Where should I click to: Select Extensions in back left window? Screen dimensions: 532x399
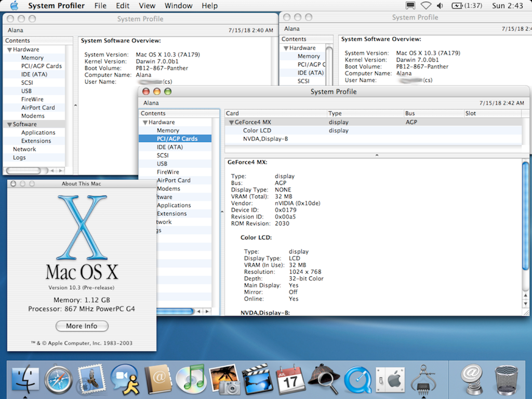click(34, 141)
